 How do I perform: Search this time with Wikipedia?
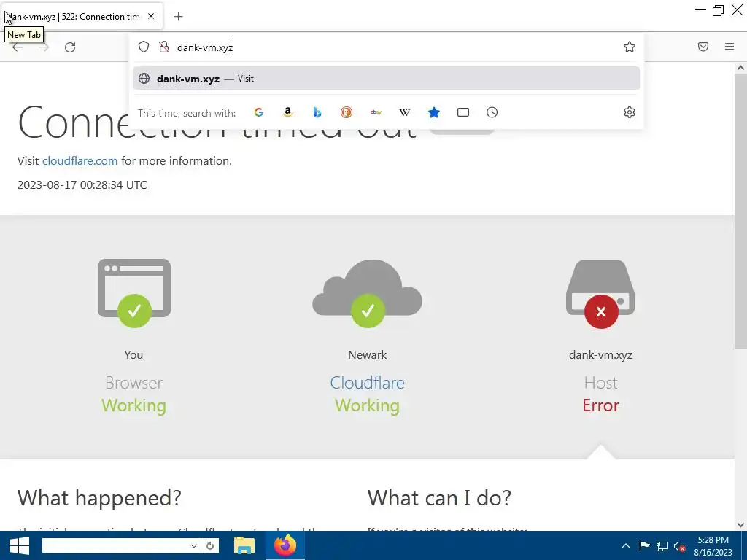[x=404, y=112]
